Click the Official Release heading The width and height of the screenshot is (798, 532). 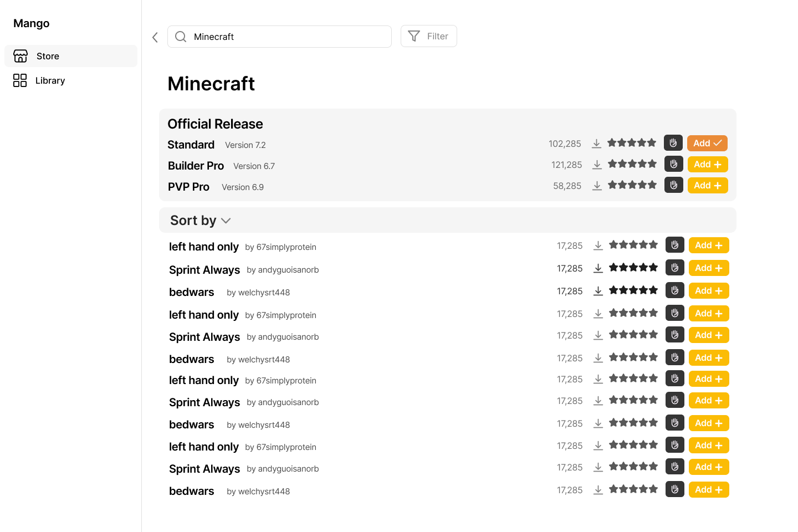[215, 124]
